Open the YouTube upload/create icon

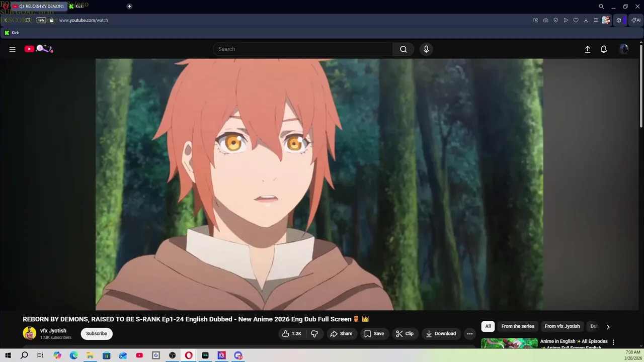pos(587,49)
